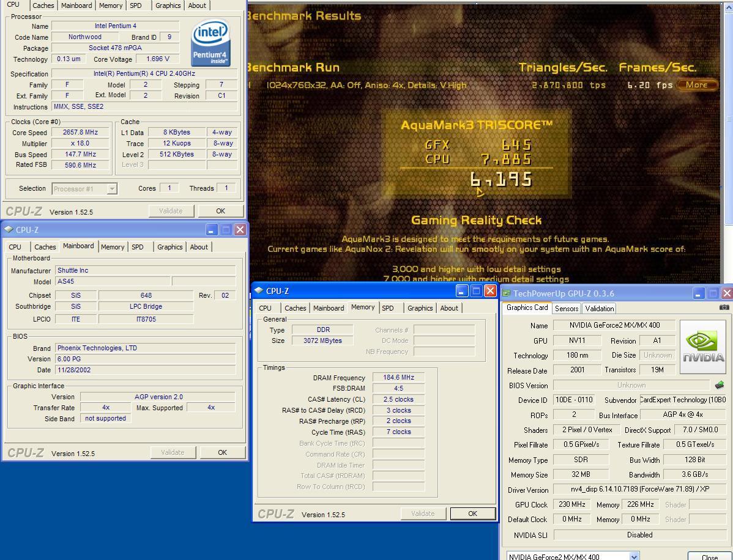Select Caches tab in CPU-Z Mainboard window

45,246
